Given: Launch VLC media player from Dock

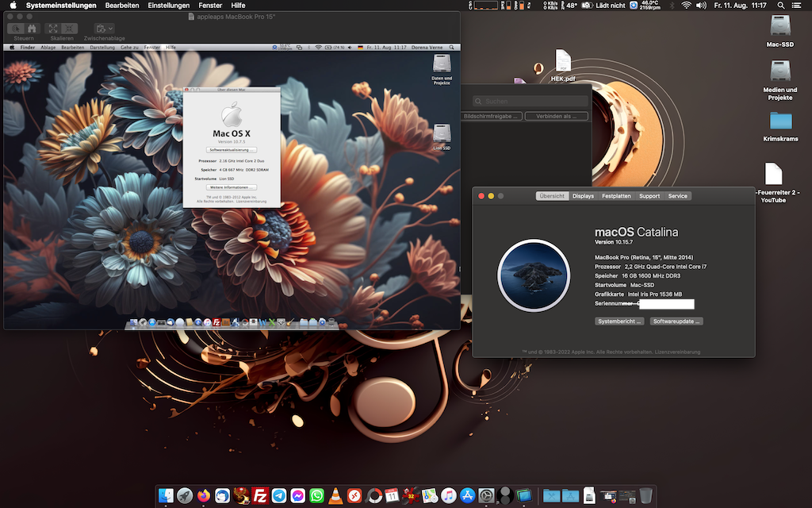Looking at the screenshot, I should (x=336, y=495).
